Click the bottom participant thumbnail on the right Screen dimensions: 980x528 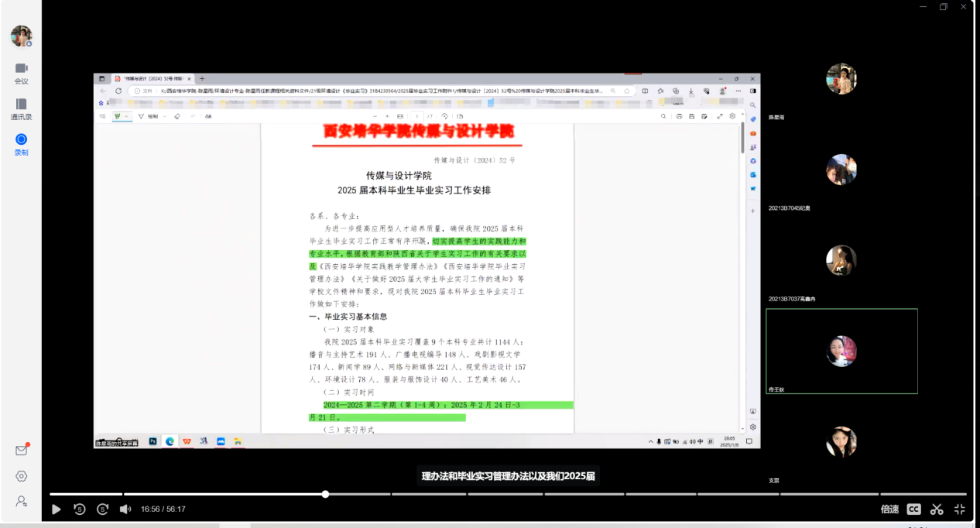pyautogui.click(x=841, y=441)
